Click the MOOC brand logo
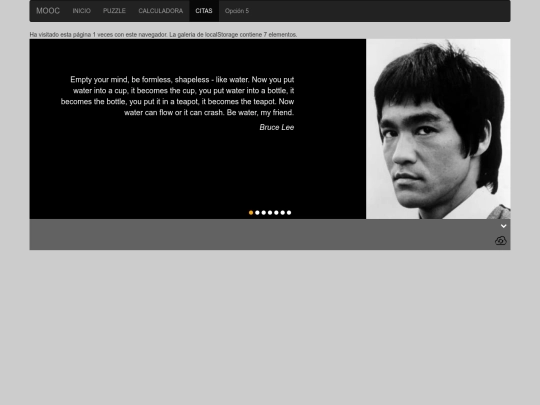 pyautogui.click(x=48, y=11)
